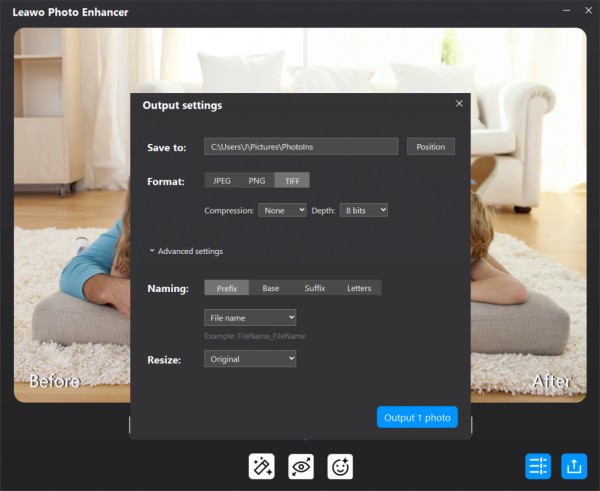
Task: Collapse the Advanced settings section
Action: click(x=186, y=251)
